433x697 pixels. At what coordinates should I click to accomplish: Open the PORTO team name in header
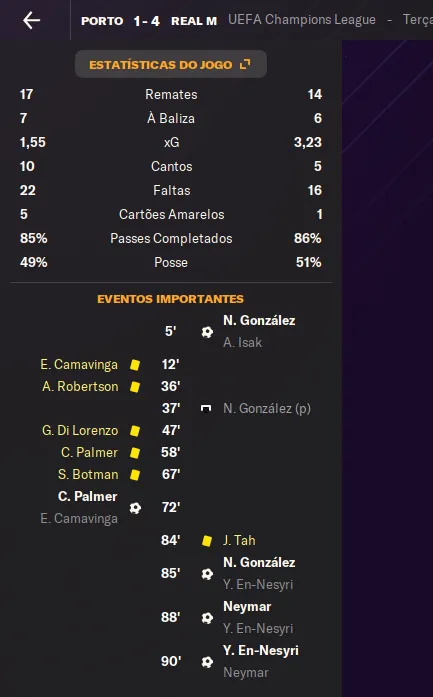[102, 21]
